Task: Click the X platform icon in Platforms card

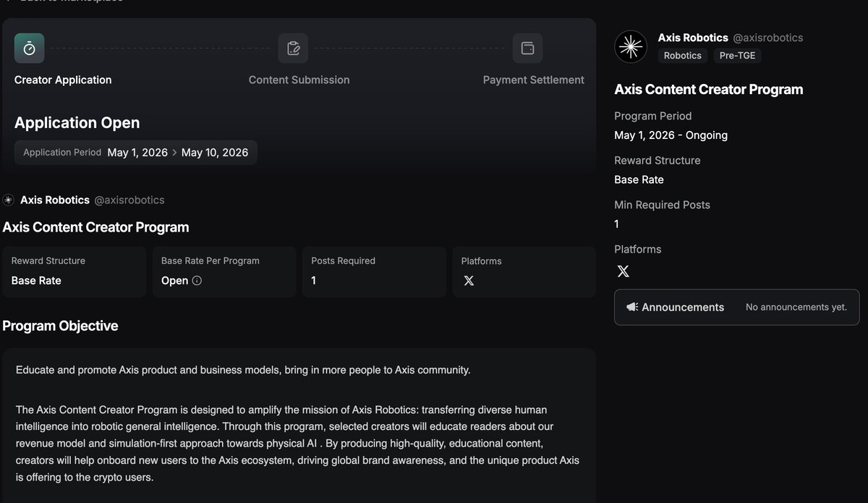Action: tap(469, 280)
